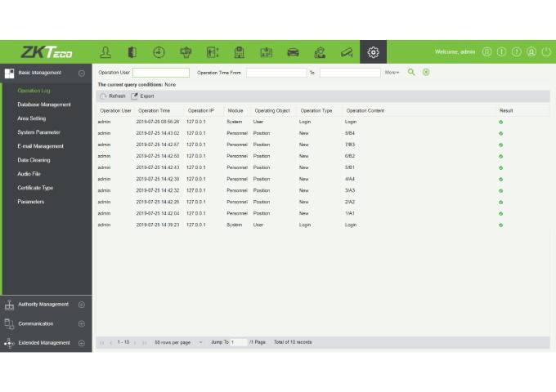Screen dimensions: 556x392
Task: Expand the Authority Management section
Action: 82,305
